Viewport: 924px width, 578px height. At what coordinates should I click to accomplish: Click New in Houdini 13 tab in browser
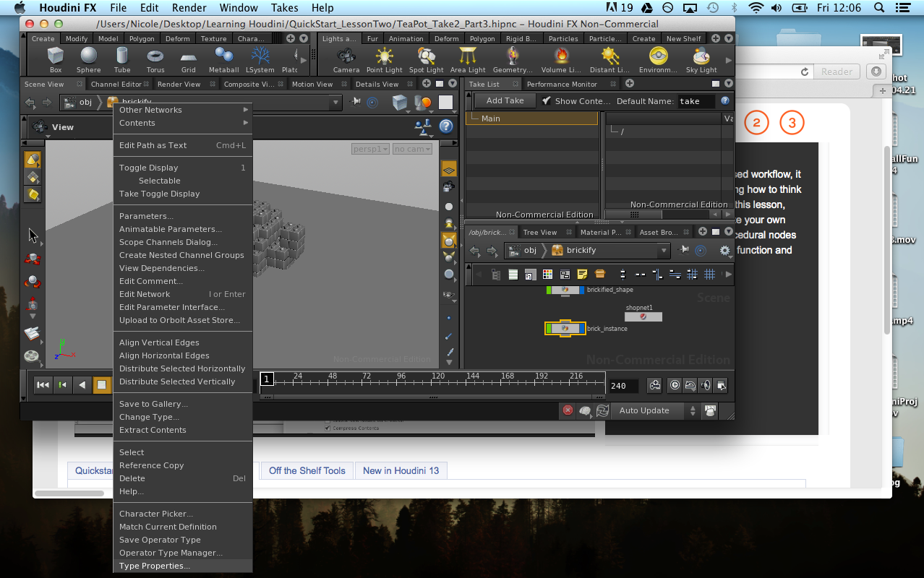[x=401, y=470]
